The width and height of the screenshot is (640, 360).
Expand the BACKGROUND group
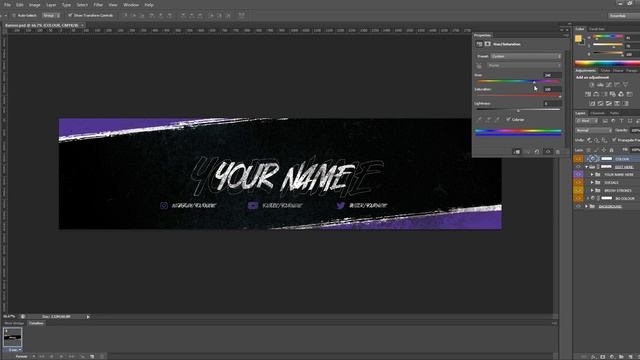pyautogui.click(x=587, y=206)
